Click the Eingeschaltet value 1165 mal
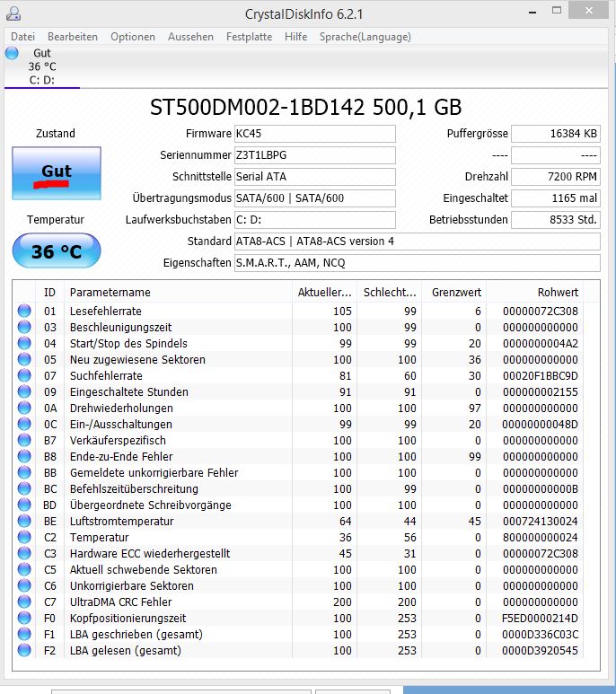616x694 pixels. click(x=556, y=198)
